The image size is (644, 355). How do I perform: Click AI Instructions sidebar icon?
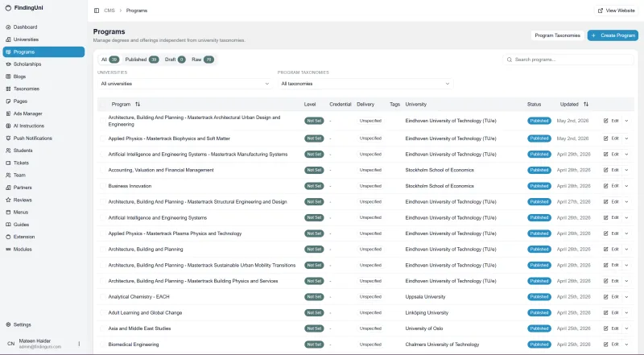[x=8, y=126]
